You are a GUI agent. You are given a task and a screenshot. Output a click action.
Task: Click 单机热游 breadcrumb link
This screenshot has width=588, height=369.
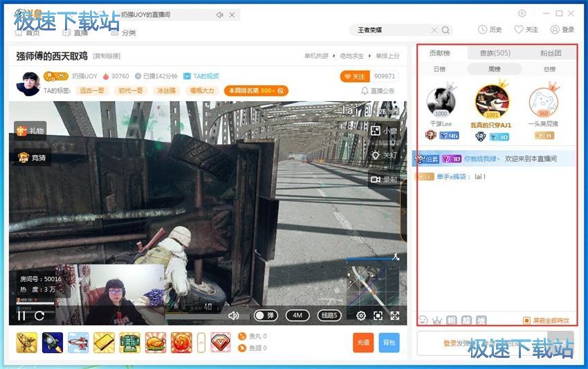315,56
